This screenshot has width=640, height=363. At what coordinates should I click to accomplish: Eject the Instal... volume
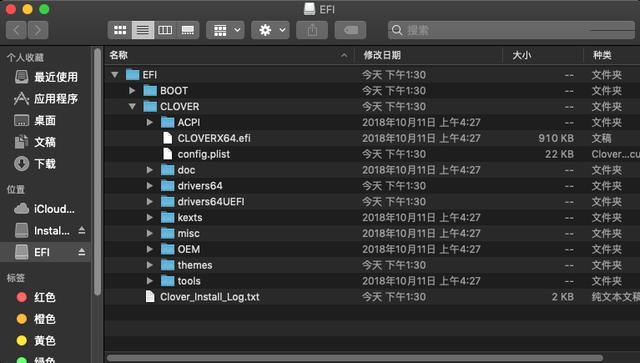82,231
